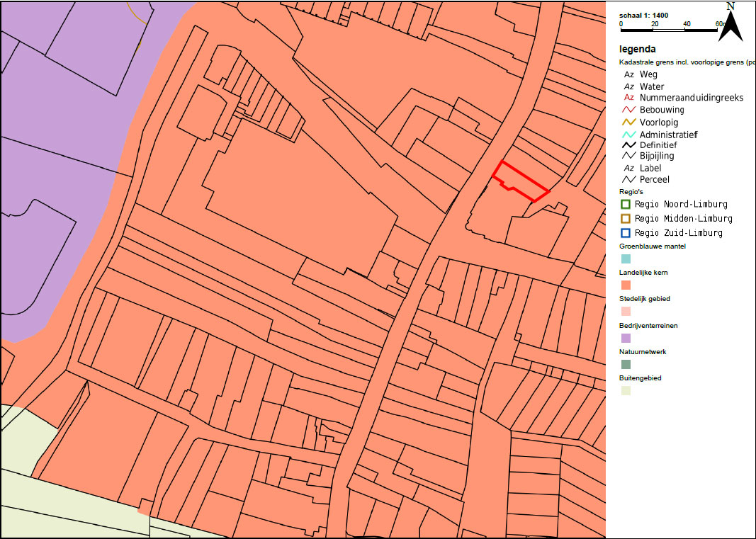
Task: Click the Natuurnetwerk dark green swatch
Action: [626, 365]
